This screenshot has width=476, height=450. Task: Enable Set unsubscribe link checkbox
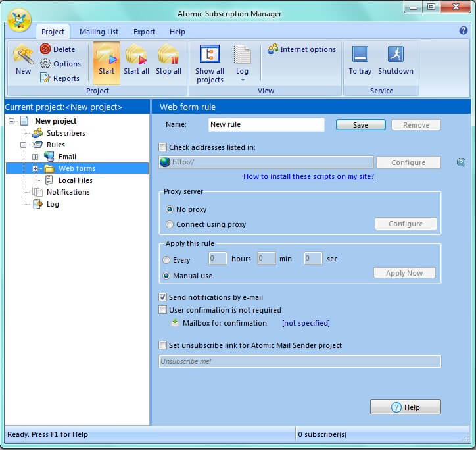point(162,345)
